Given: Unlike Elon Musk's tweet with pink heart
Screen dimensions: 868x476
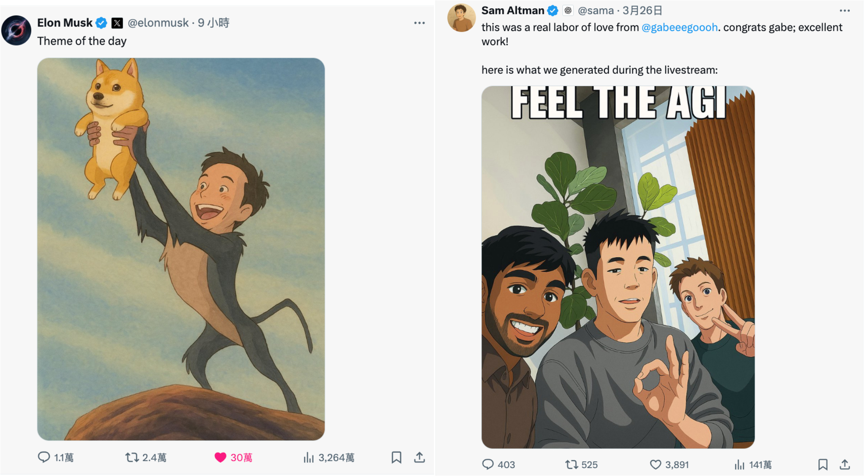Looking at the screenshot, I should pos(220,457).
